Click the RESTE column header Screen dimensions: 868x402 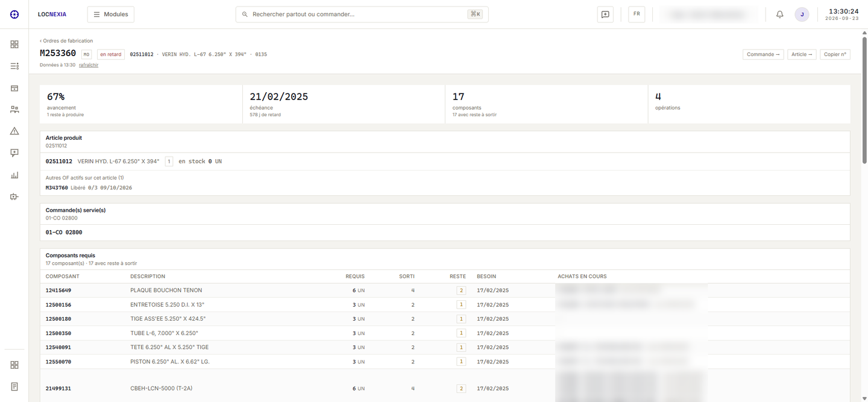458,277
